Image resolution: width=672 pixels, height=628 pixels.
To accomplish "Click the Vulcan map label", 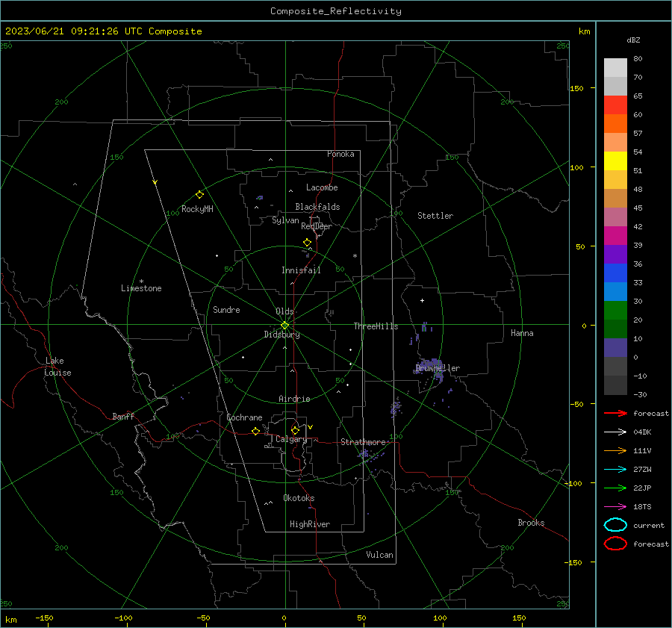I will (x=379, y=555).
